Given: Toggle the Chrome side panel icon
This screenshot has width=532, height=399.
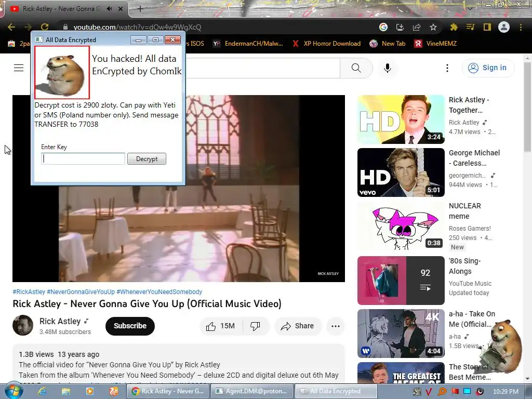Looking at the screenshot, I should (487, 27).
